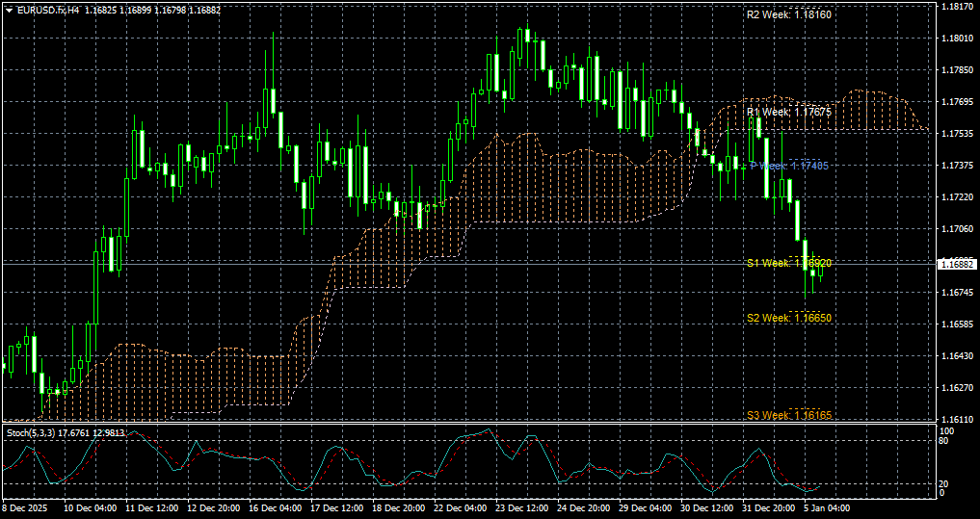
Task: Click the current price tag 1.16882
Action: pyautogui.click(x=956, y=265)
